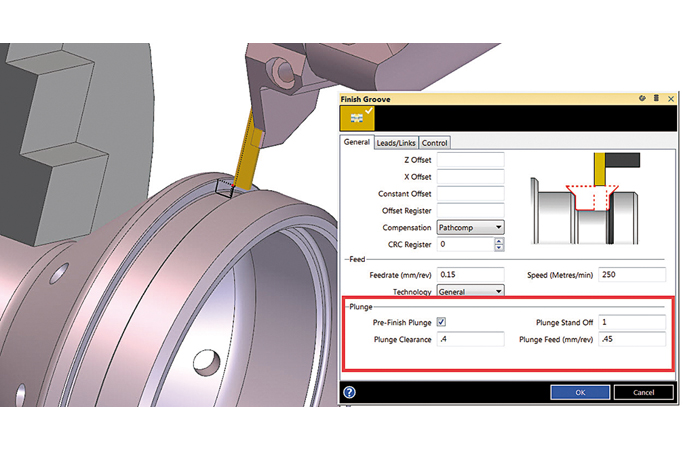The image size is (700, 450).
Task: Decrease CRC Register with down arrow
Action: (x=499, y=248)
